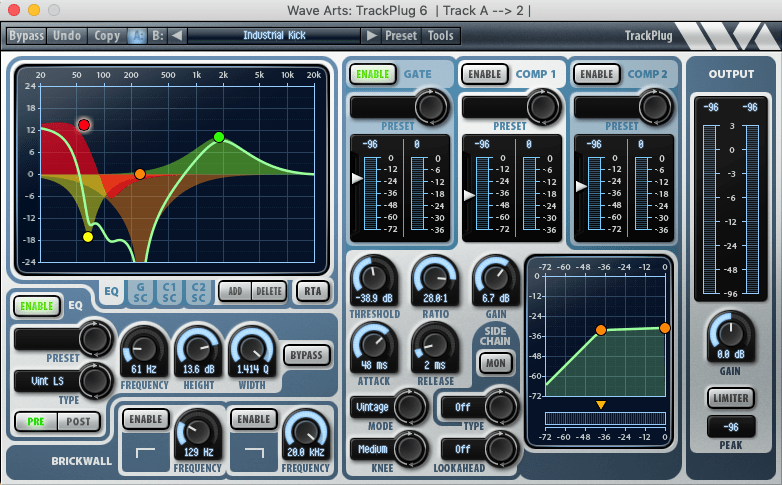Click the low-pass brickwall 20.0 kHz knob

306,432
